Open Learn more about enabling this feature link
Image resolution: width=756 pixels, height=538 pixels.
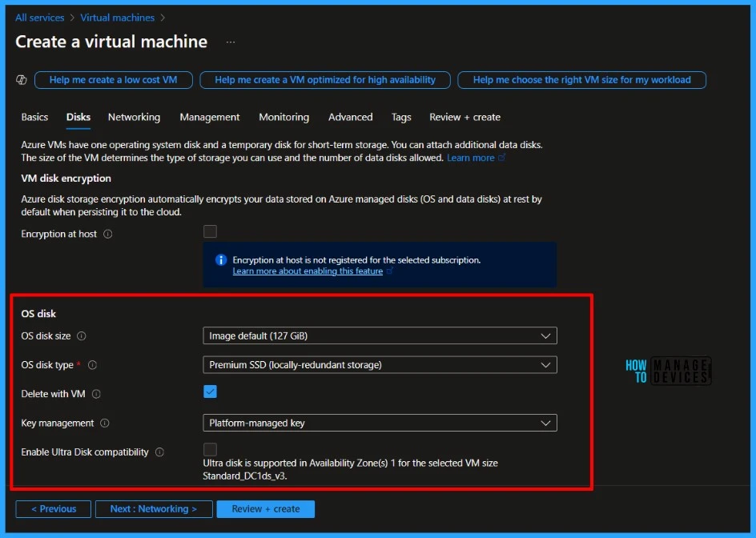pyautogui.click(x=308, y=271)
